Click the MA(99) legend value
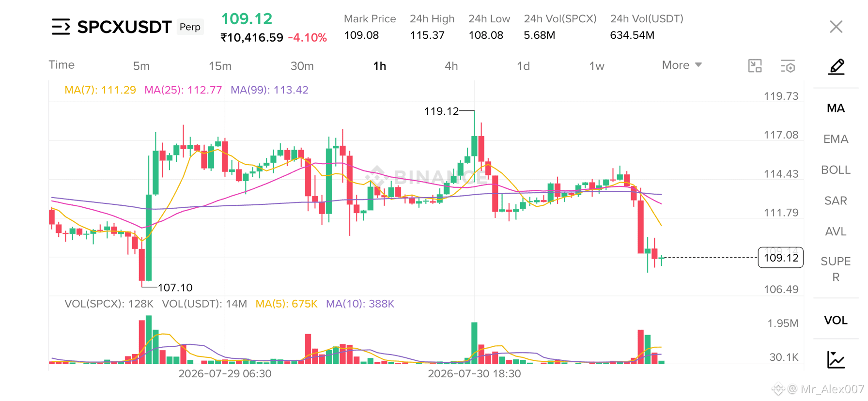Viewport: 868px width, 401px height. tap(269, 90)
